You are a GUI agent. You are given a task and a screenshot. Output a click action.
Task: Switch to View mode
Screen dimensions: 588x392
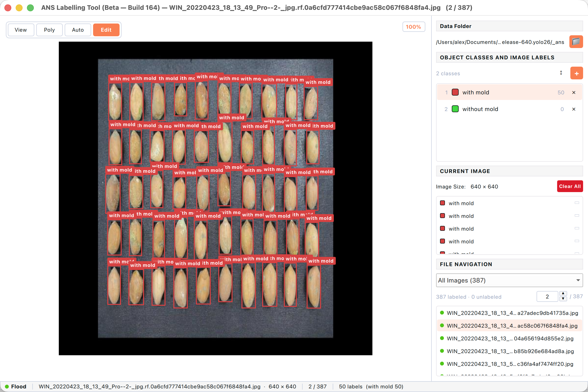[x=21, y=30]
